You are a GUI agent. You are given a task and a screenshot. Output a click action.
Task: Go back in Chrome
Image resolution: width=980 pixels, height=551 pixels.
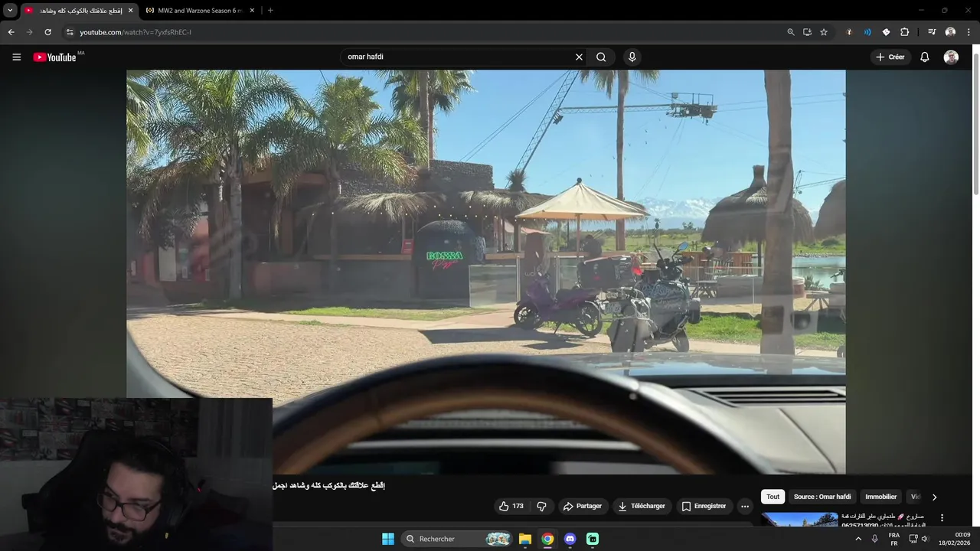(x=11, y=32)
